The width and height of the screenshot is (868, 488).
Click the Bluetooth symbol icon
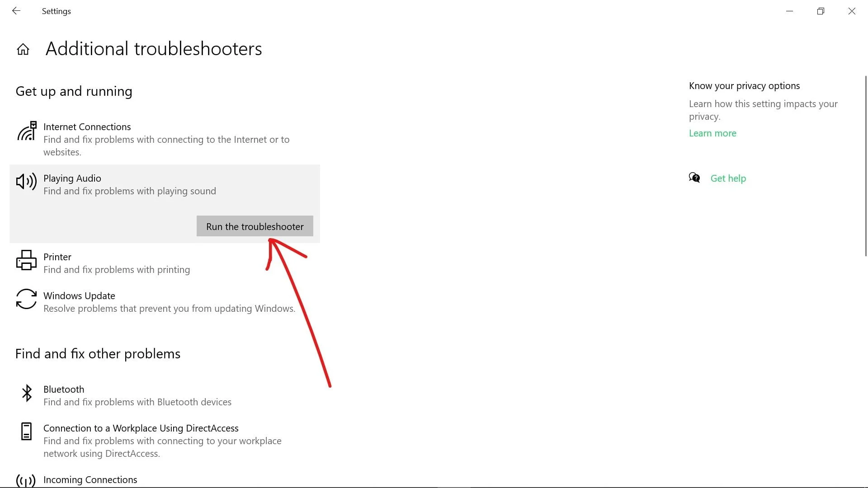pos(27,393)
